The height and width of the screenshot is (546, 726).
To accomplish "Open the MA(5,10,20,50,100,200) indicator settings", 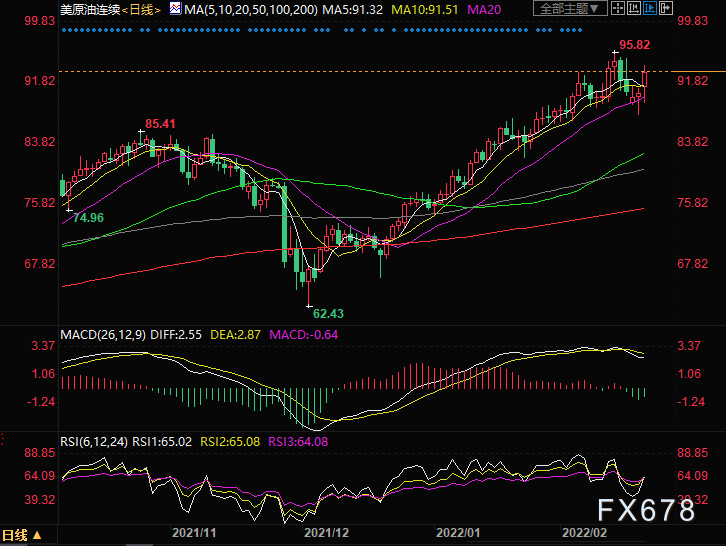I will click(250, 9).
